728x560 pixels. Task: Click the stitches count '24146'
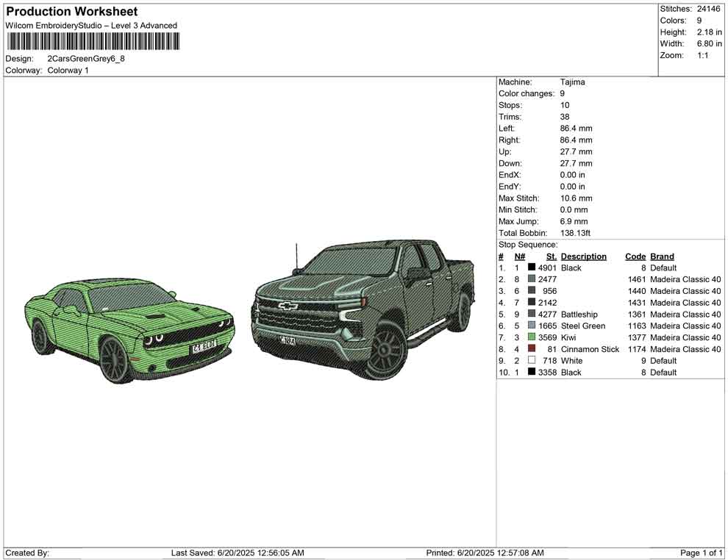[x=708, y=9]
